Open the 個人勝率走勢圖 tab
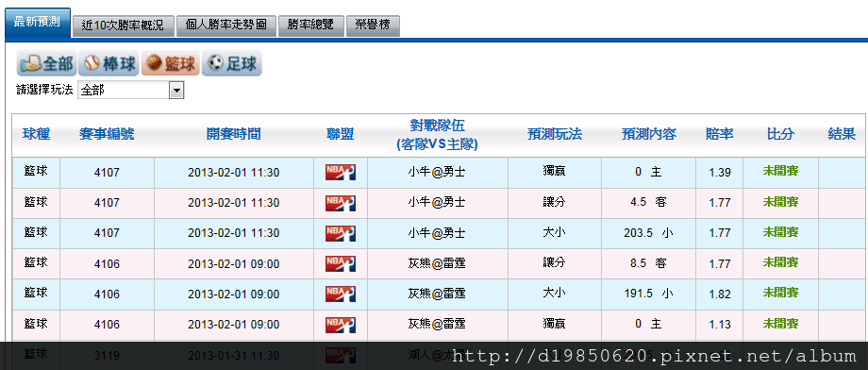The width and height of the screenshot is (868, 370). click(225, 26)
